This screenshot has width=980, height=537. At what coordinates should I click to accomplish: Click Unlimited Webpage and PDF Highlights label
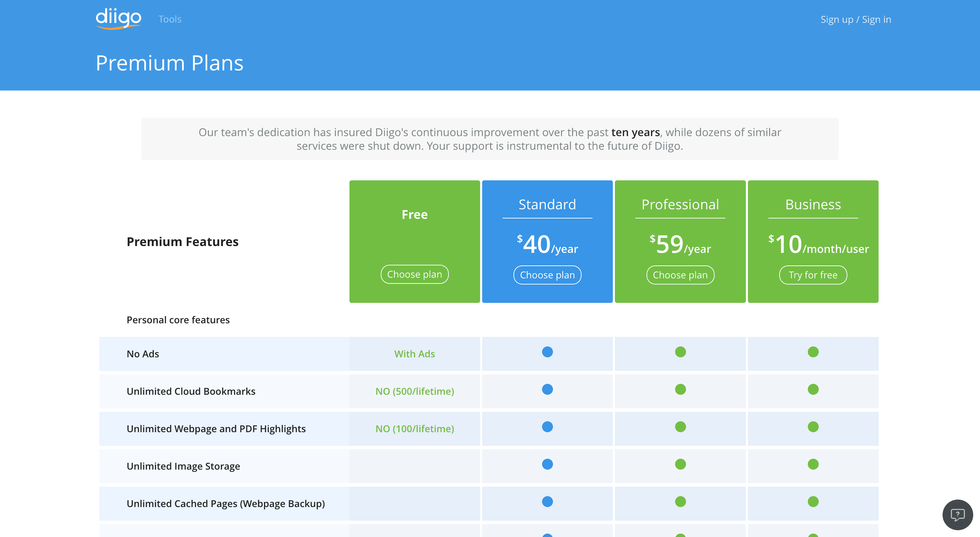coord(216,428)
